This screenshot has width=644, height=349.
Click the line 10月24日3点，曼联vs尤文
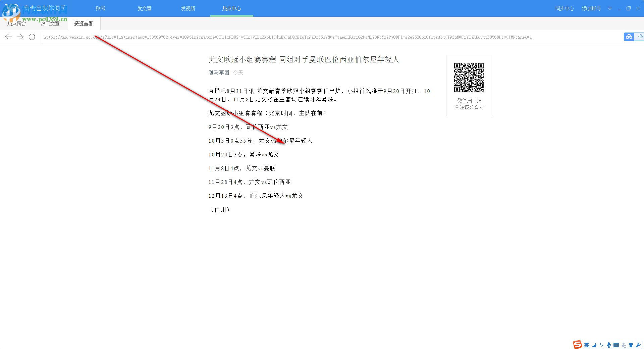(244, 154)
